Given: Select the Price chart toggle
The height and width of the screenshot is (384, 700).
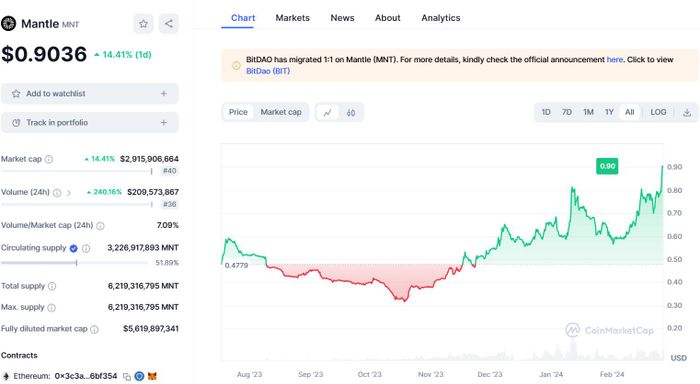Looking at the screenshot, I should click(x=238, y=112).
